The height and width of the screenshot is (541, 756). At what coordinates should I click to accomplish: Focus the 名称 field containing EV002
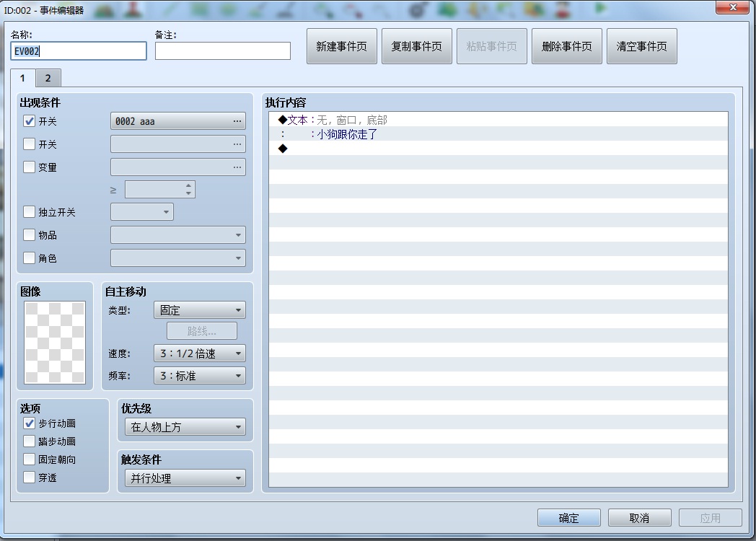pos(79,50)
